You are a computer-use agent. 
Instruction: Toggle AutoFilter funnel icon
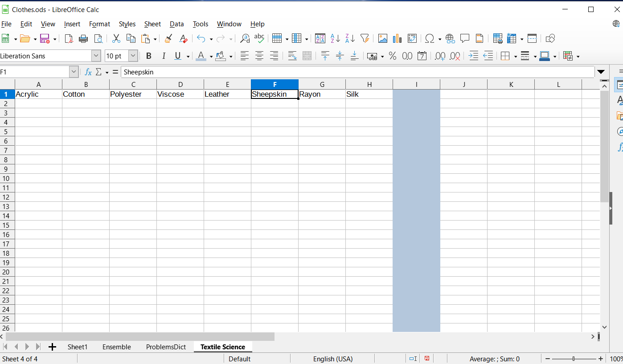(x=365, y=39)
